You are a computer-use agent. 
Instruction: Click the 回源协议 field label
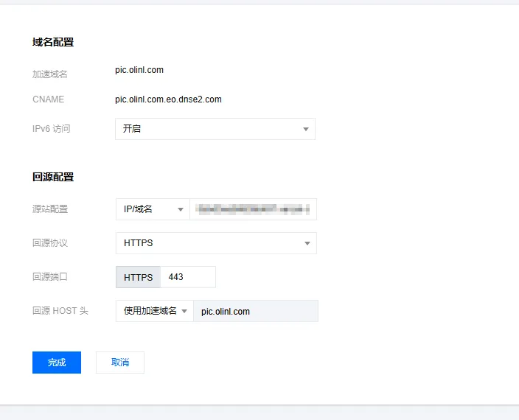click(50, 243)
